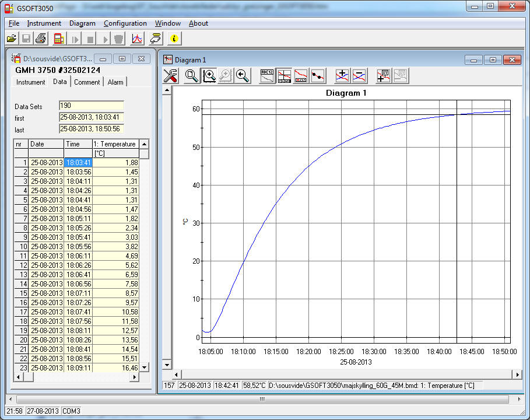This screenshot has height=420, width=530.
Task: Toggle the measuring points dots icon
Action: tap(318, 76)
